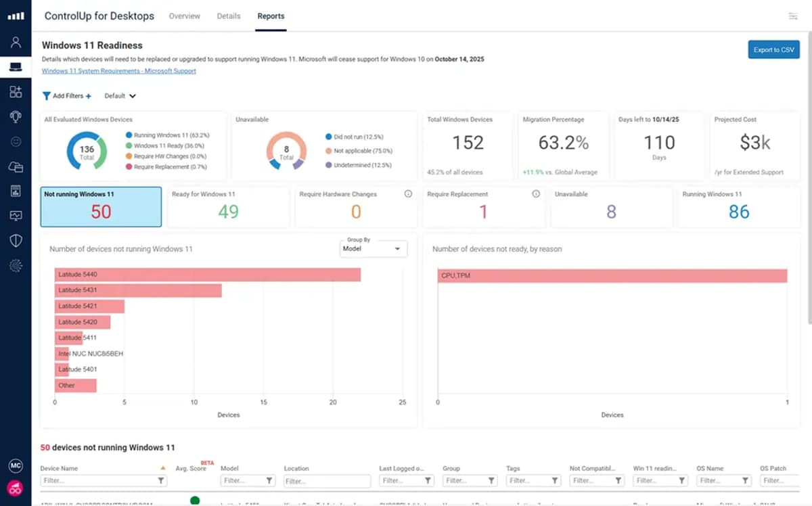Select the Running Windows 11 card
The height and width of the screenshot is (506, 812).
tap(738, 207)
